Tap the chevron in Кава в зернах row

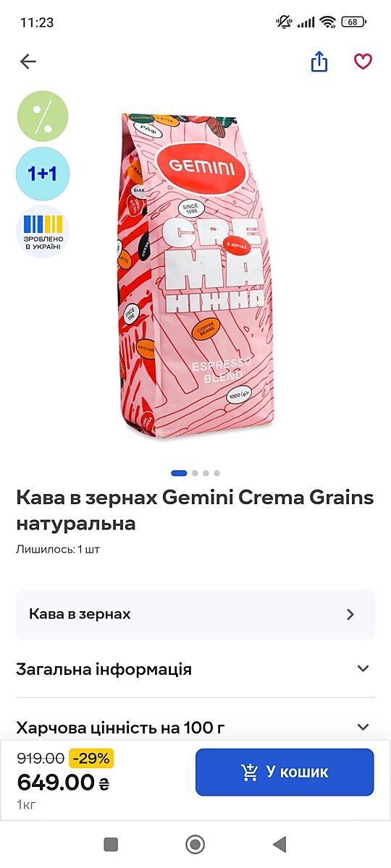pos(350,614)
